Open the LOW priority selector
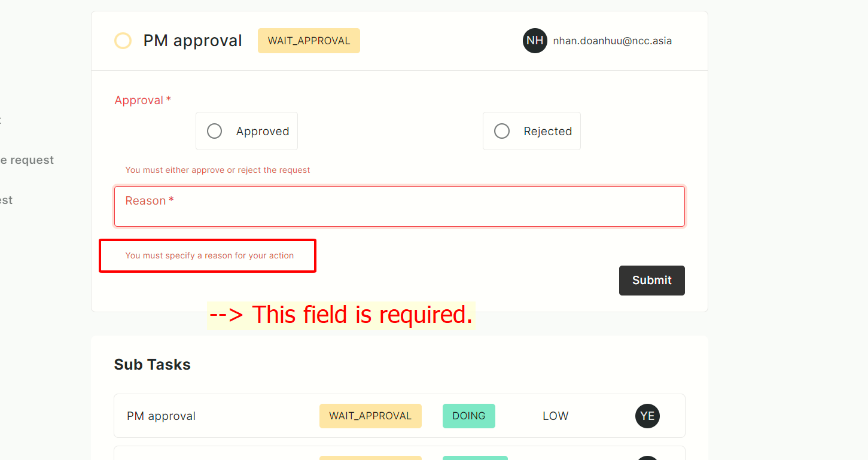Screen dimensions: 868x460 pos(555,416)
